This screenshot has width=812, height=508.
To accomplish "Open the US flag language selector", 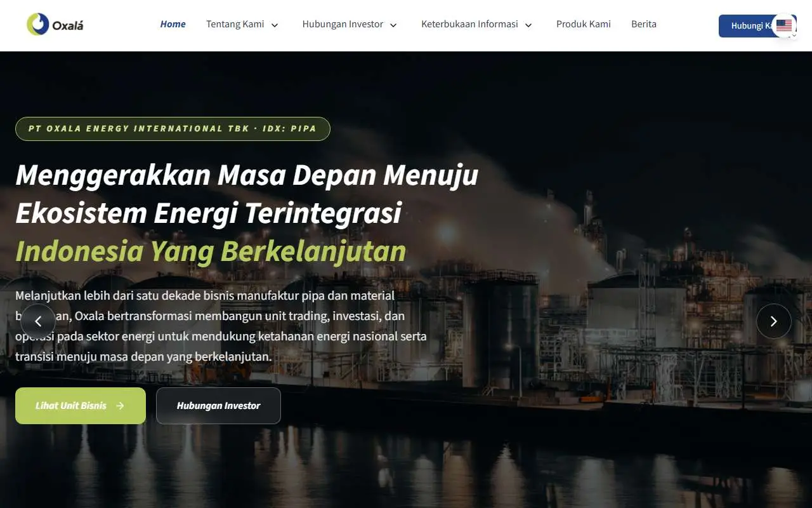I will point(784,25).
